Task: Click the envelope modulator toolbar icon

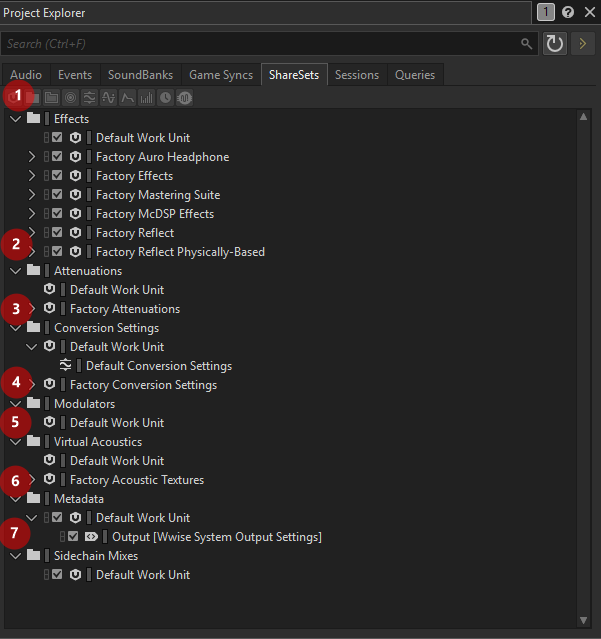Action: coord(128,98)
